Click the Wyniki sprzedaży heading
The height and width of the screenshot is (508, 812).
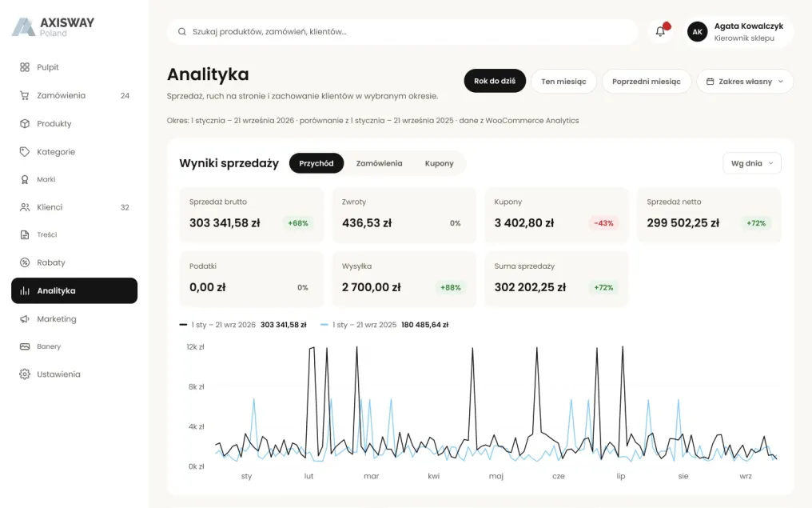click(x=229, y=163)
